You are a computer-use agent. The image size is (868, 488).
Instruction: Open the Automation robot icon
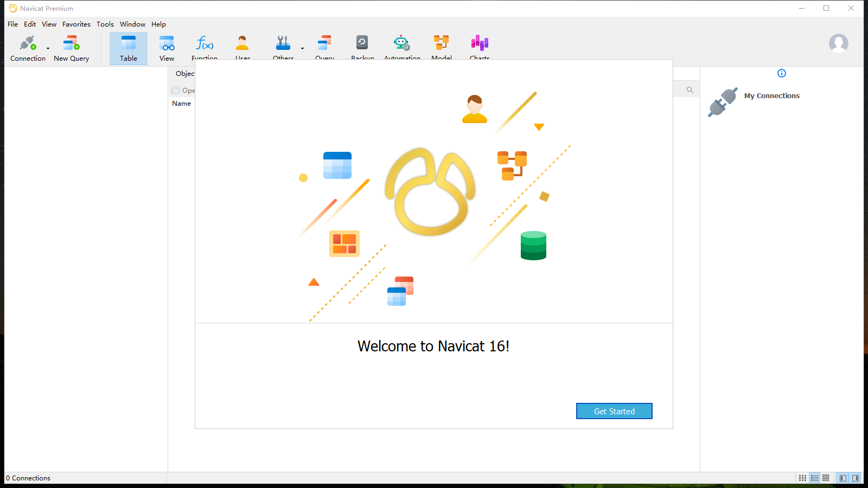click(x=402, y=43)
